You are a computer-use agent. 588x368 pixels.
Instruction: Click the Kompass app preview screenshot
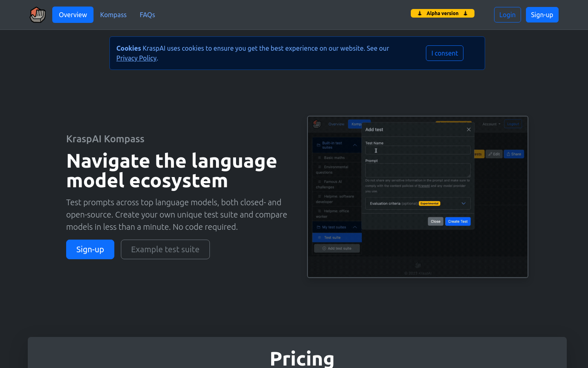point(418,197)
